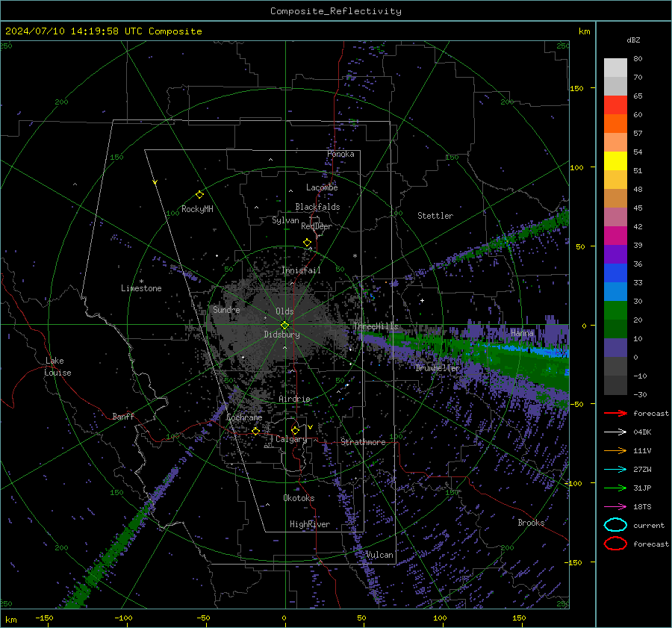
Task: Click the HighRiver town label
Action: pyautogui.click(x=309, y=524)
